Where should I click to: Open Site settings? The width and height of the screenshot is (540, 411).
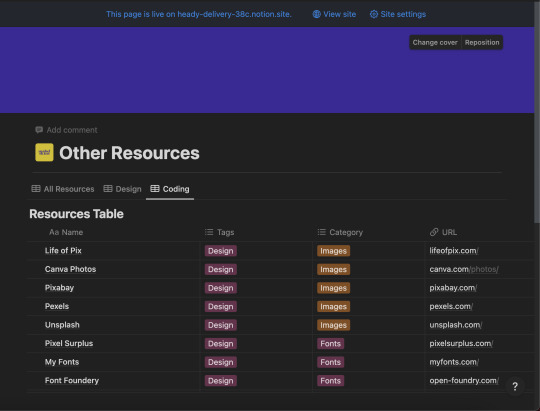click(x=398, y=14)
